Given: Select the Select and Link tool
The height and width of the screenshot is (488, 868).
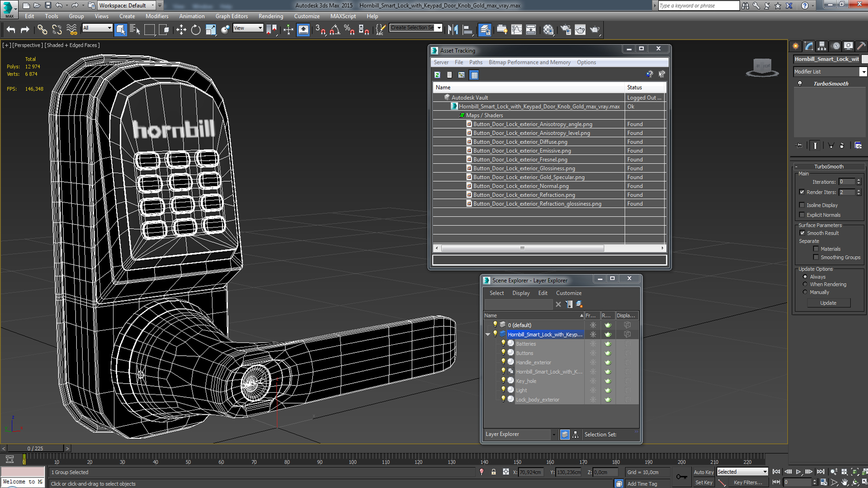Looking at the screenshot, I should pyautogui.click(x=42, y=30).
